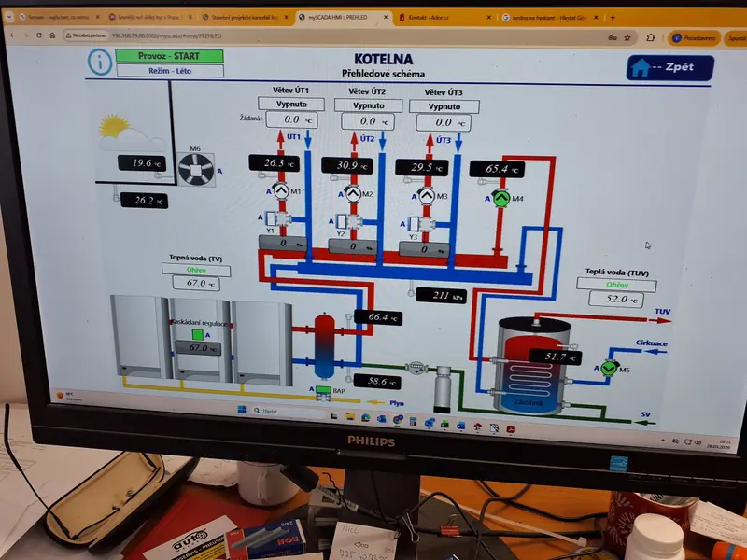The height and width of the screenshot is (560, 747).
Task: Click the blue info circle icon
Action: pos(100,62)
